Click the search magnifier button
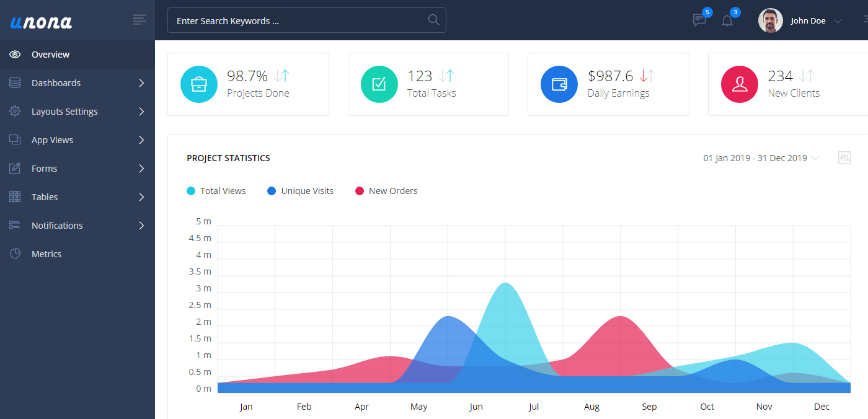The image size is (868, 419). [433, 20]
